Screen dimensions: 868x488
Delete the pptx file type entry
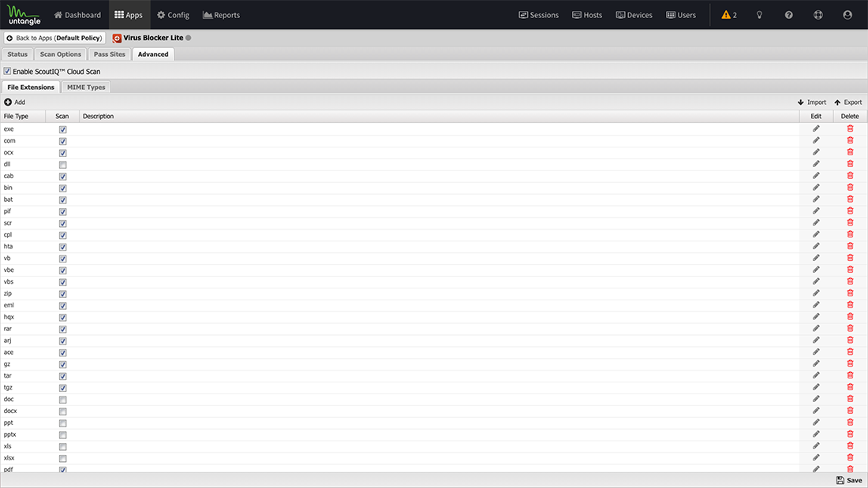(x=851, y=434)
